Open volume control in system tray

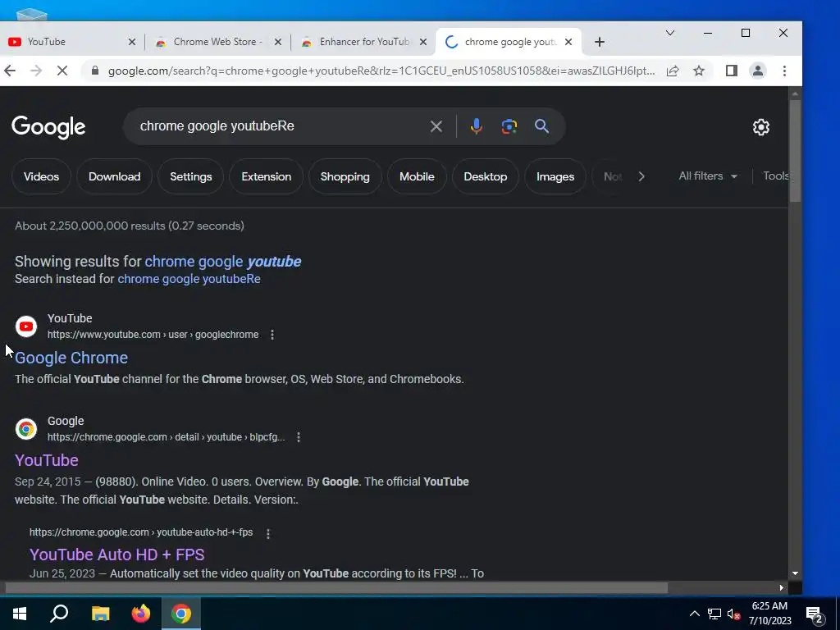tap(733, 614)
